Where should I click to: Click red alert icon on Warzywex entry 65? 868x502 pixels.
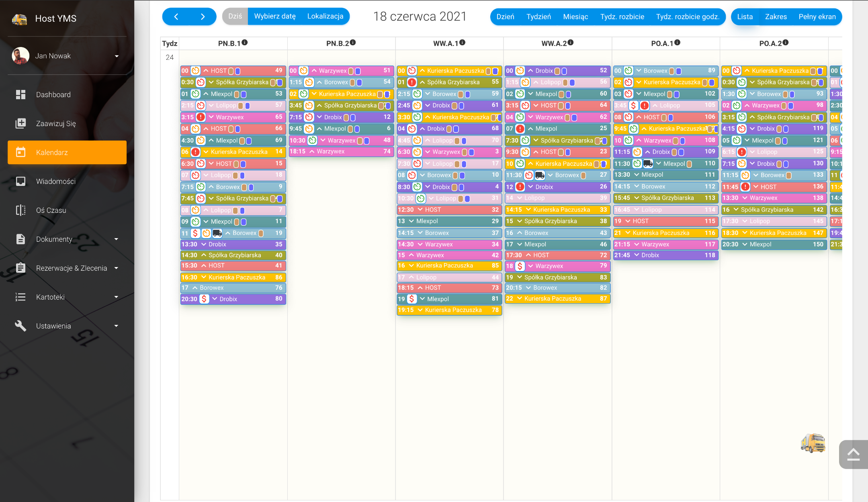click(x=201, y=117)
